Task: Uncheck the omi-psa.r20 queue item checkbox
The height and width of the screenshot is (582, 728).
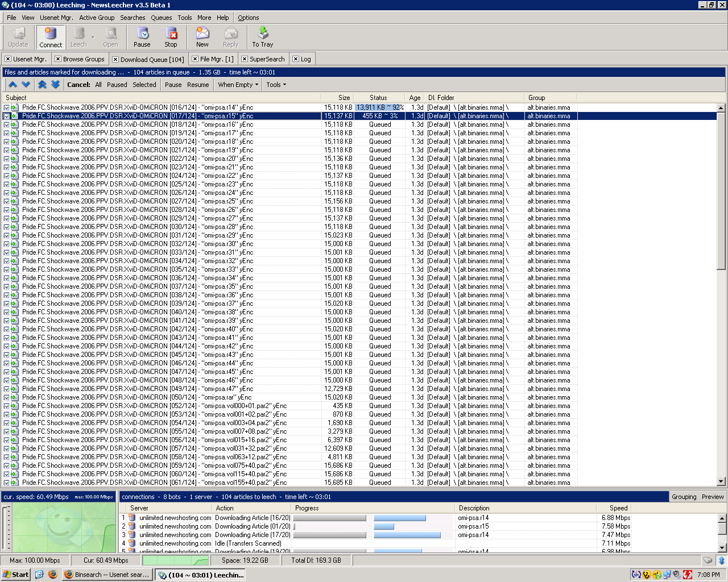Action: coord(7,159)
